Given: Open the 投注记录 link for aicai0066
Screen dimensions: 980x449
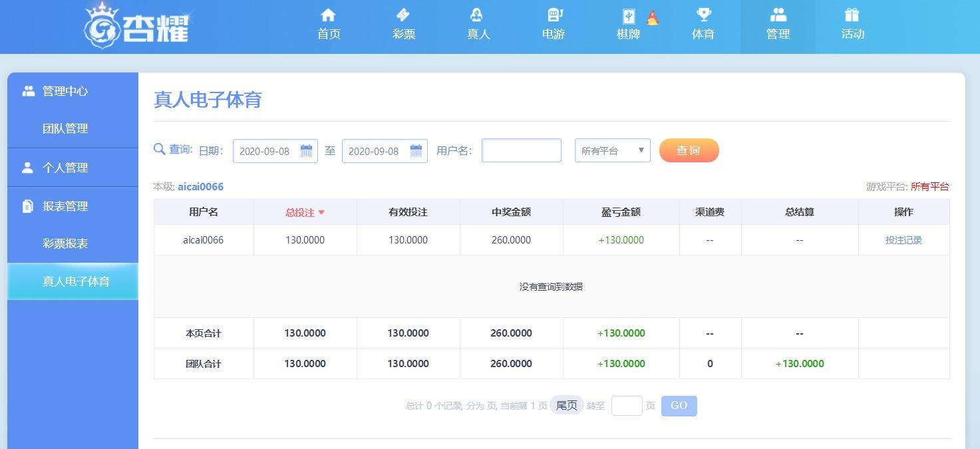Looking at the screenshot, I should pyautogui.click(x=903, y=240).
